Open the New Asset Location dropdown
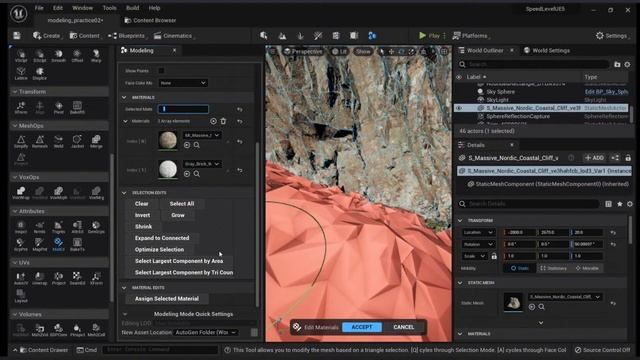This screenshot has height=360, width=640. pos(206,332)
